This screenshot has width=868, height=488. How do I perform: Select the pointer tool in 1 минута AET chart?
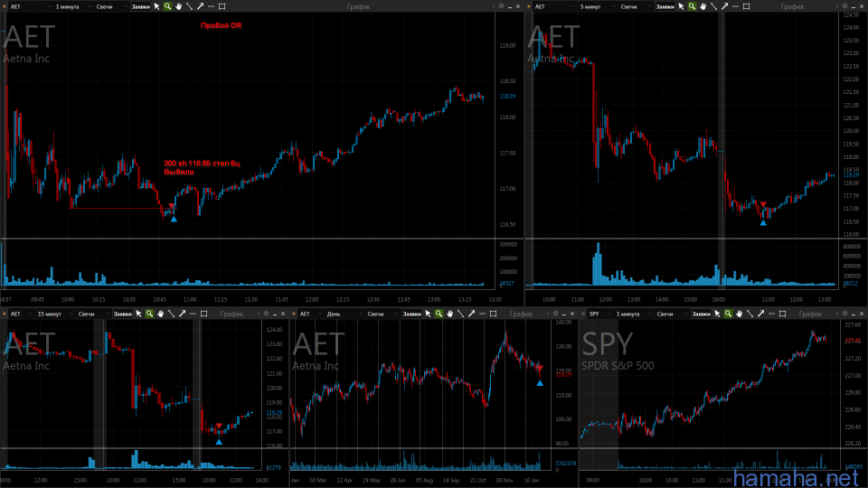(156, 6)
